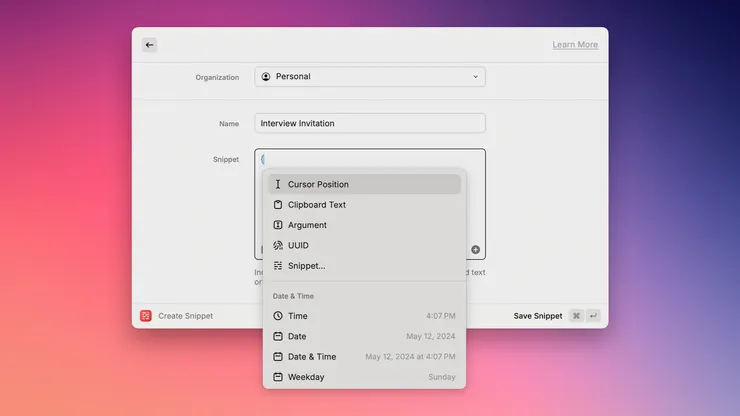Insert the Time placeholder
Screen dimensions: 740x416
[364, 316]
